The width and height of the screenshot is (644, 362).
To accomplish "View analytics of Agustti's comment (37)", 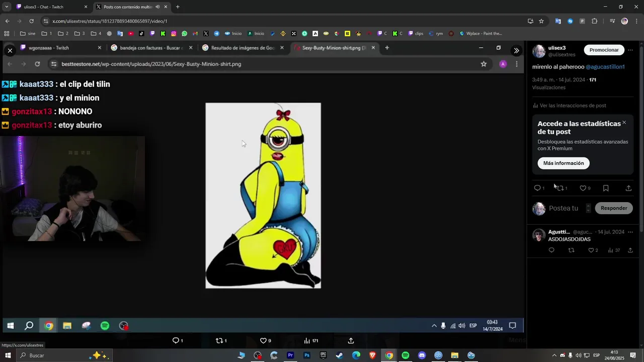I will pyautogui.click(x=610, y=250).
